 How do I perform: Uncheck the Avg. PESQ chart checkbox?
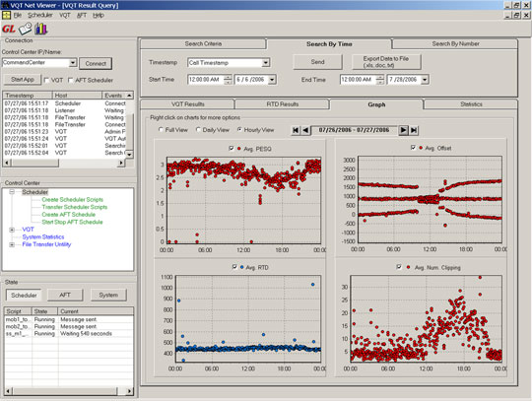pos(232,149)
